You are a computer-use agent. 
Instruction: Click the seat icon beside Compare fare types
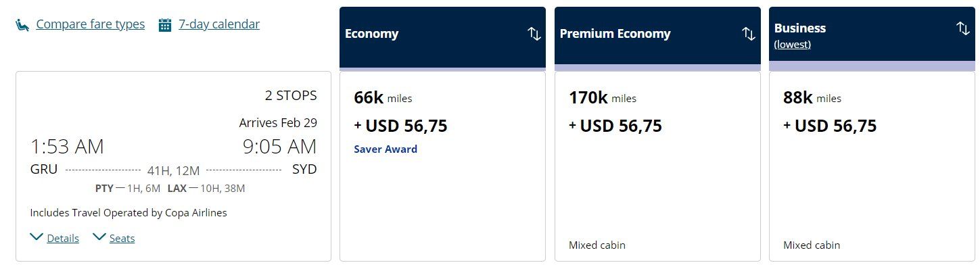(22, 25)
